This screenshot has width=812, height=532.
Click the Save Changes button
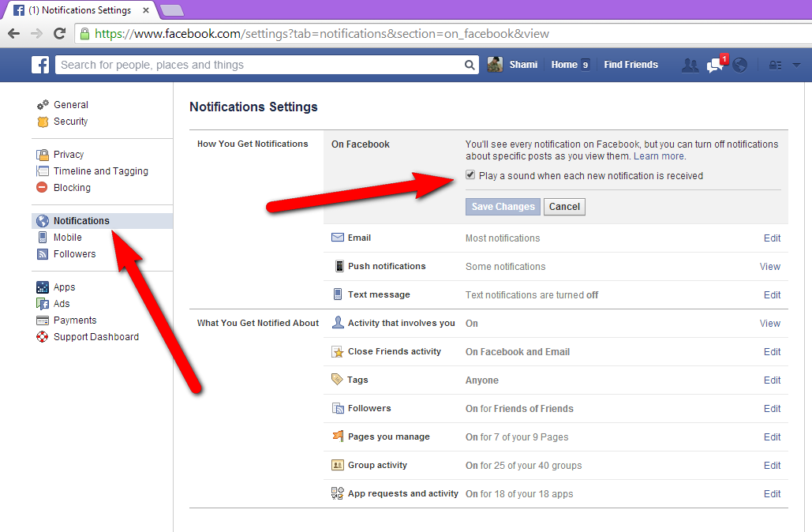pos(503,207)
